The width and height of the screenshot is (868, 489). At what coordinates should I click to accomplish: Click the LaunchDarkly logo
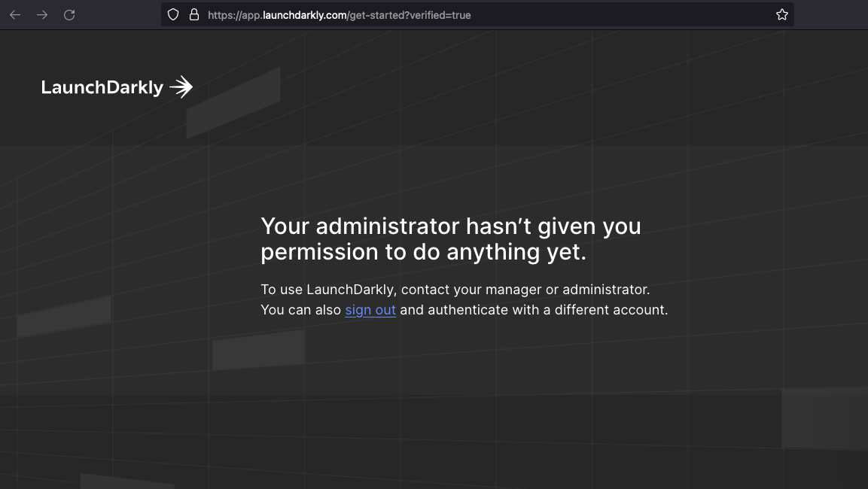tap(117, 87)
